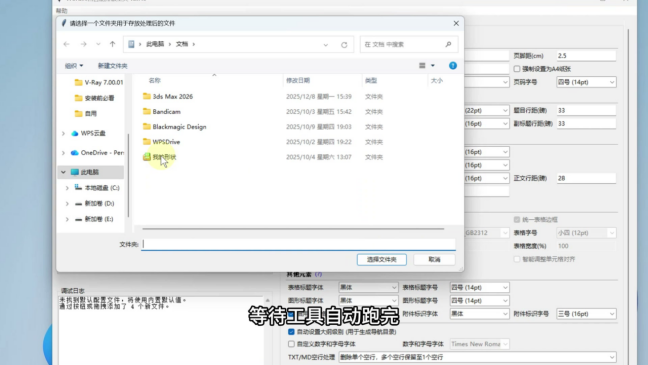Viewport: 648px width, 365px height.
Task: Click the 文件夹 name input field
Action: tap(298, 244)
